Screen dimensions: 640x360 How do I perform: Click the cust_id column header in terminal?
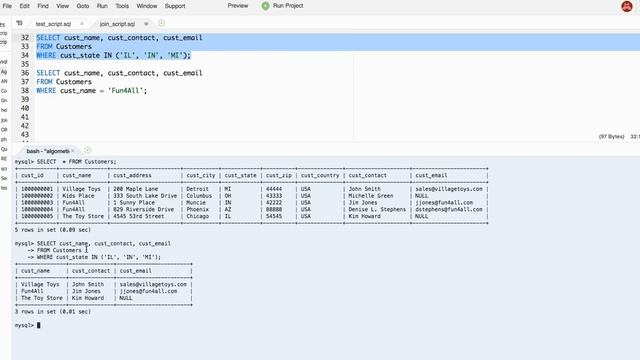point(32,176)
